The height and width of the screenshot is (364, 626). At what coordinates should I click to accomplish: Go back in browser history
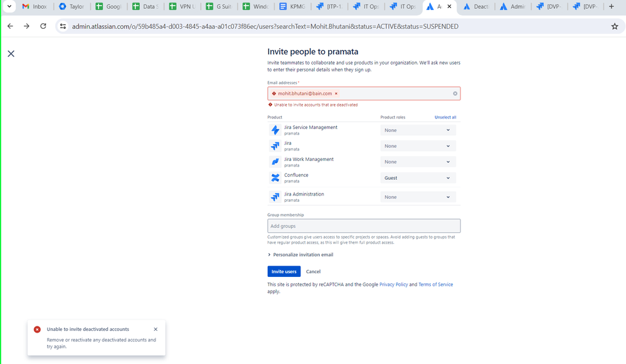(x=11, y=26)
